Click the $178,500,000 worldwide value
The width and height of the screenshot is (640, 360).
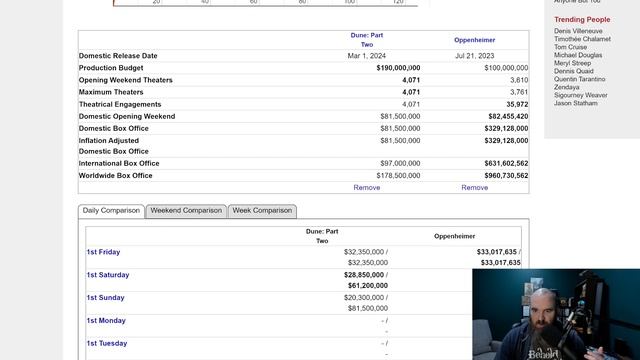(x=398, y=176)
